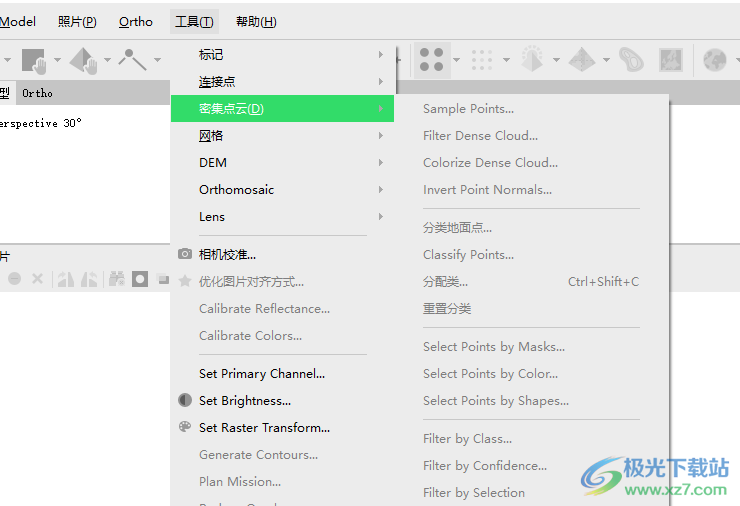Open the dense cloud view dropdown arrow
This screenshot has width=740, height=506.
tap(506, 60)
